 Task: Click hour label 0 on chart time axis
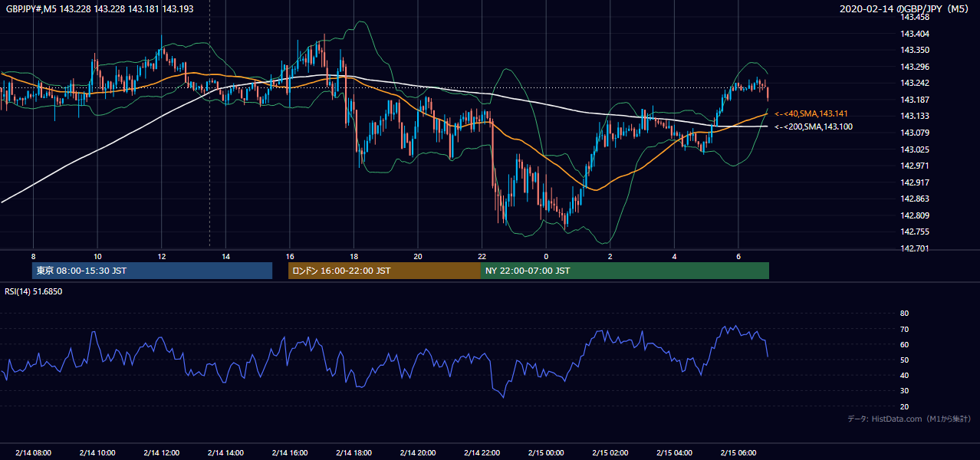pyautogui.click(x=546, y=256)
